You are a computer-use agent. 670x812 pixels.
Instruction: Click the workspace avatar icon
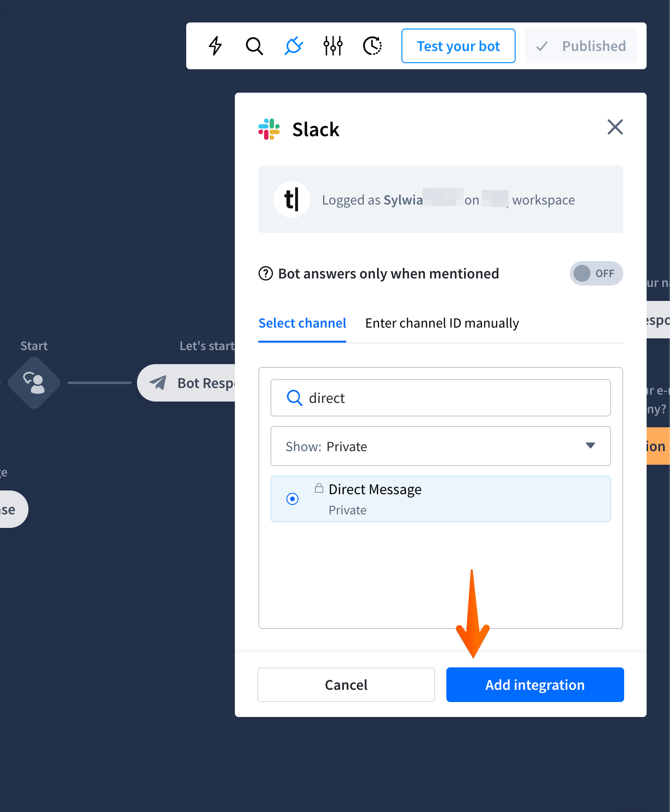pos(292,199)
